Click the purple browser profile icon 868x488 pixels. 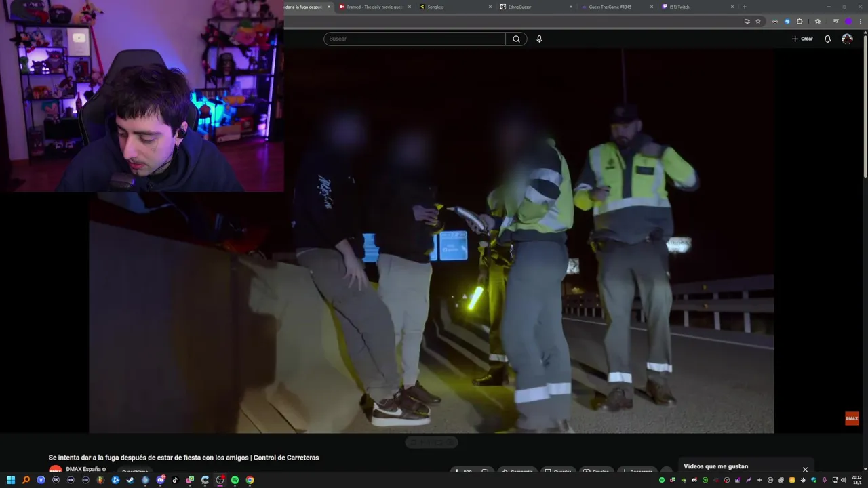tap(848, 21)
